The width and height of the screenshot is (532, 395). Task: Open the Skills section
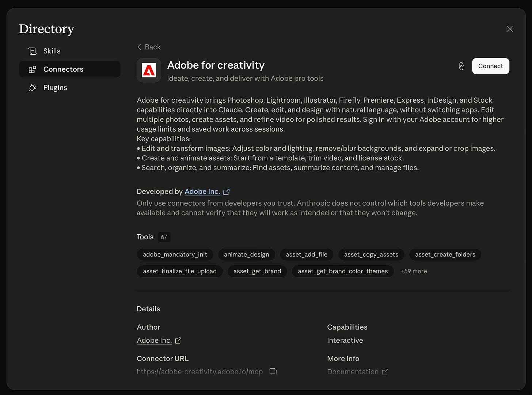[x=69, y=51]
